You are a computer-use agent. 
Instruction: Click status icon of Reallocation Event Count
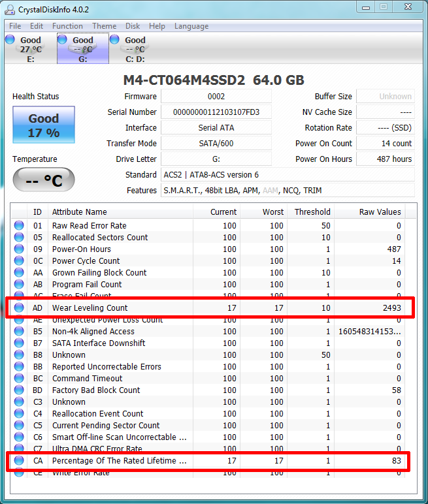(x=19, y=413)
